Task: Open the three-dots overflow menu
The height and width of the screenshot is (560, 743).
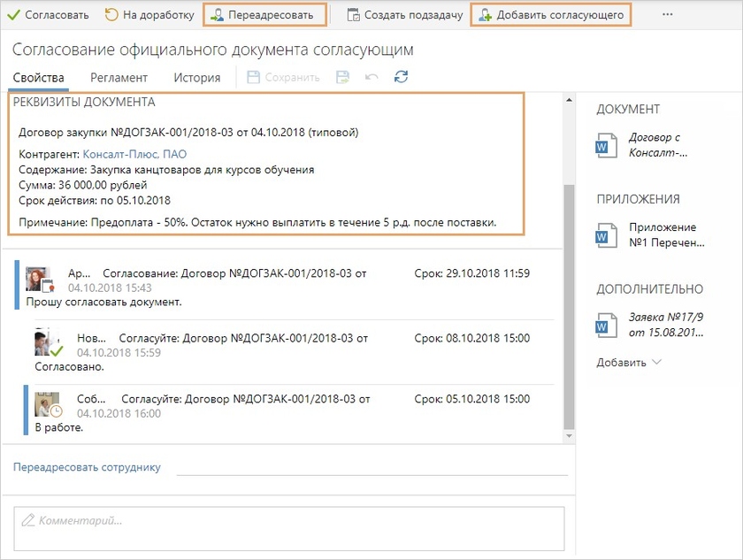Action: tap(668, 15)
